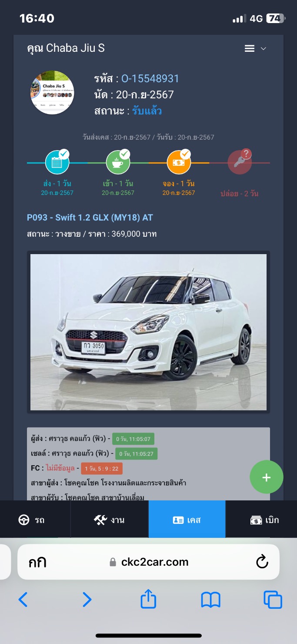
Task: View the white Suzuki Swift photo
Action: coord(148,332)
